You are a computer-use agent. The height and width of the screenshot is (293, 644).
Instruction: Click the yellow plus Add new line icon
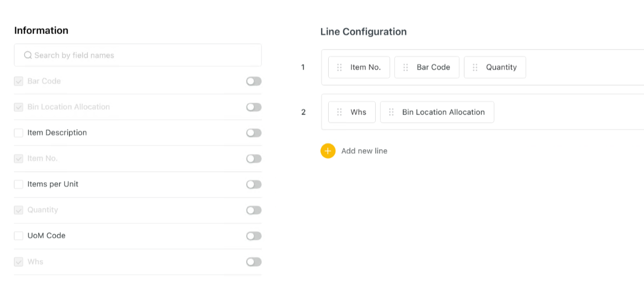pos(328,151)
